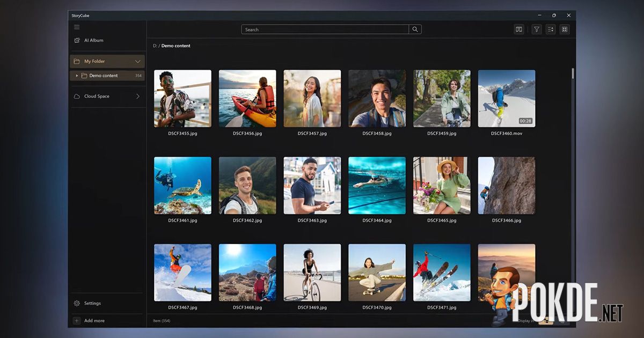Select the snowboarder photo DSCF3467.jpg
The height and width of the screenshot is (338, 644).
coord(182,273)
